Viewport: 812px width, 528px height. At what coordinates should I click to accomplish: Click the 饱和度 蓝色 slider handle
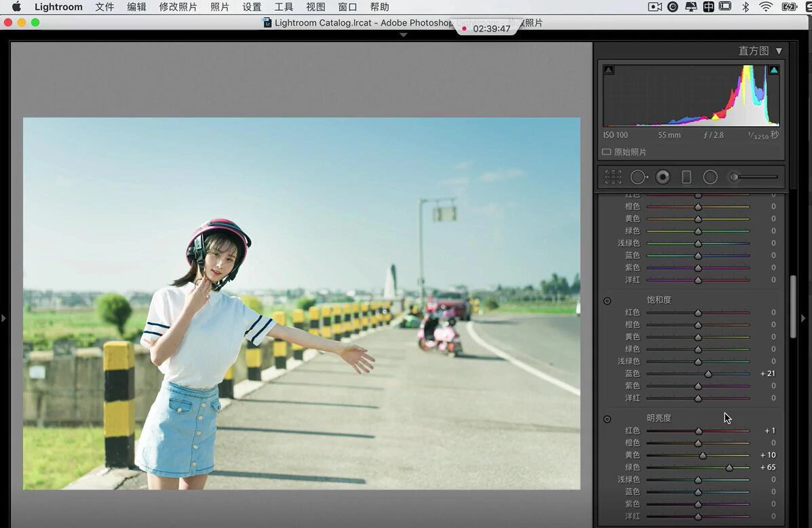point(708,373)
